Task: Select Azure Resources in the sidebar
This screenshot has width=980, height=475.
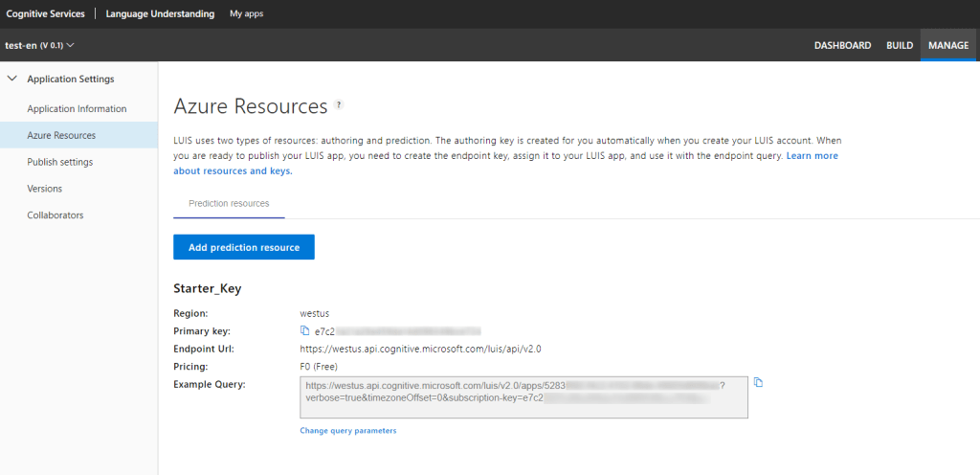Action: click(x=61, y=136)
